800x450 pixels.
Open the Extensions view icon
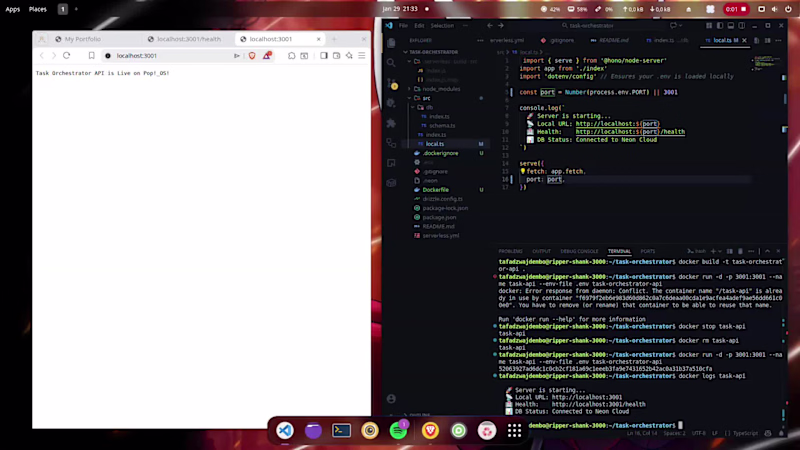[391, 123]
